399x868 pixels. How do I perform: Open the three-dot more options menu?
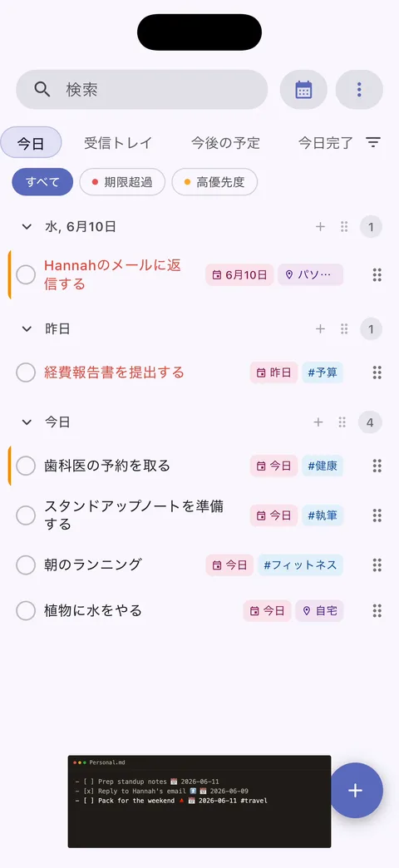(359, 89)
